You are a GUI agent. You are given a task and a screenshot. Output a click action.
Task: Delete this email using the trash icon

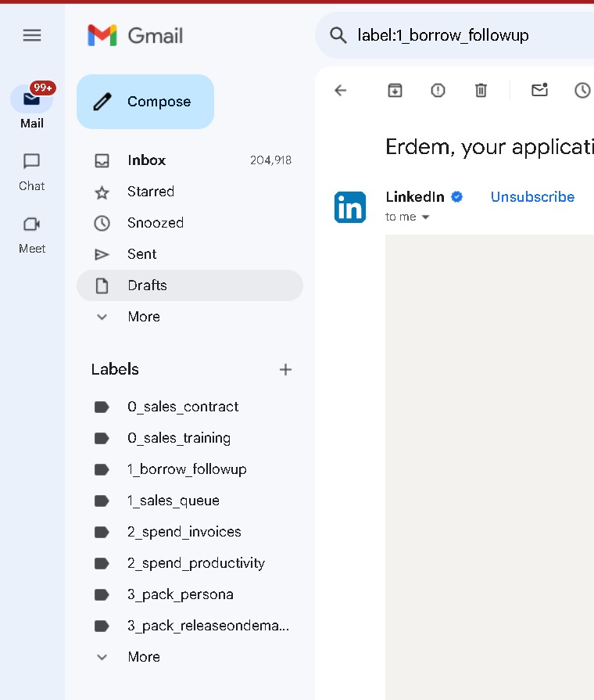click(x=481, y=91)
